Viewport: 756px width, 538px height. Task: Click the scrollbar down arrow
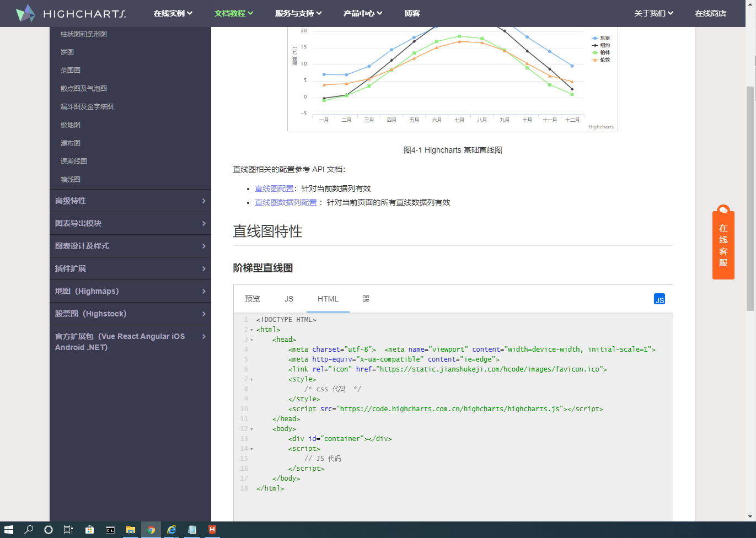750,517
